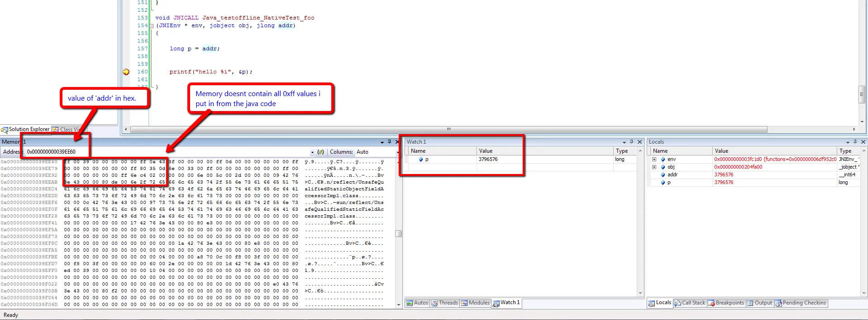
Task: Click the Type column header in Locals
Action: pos(848,151)
